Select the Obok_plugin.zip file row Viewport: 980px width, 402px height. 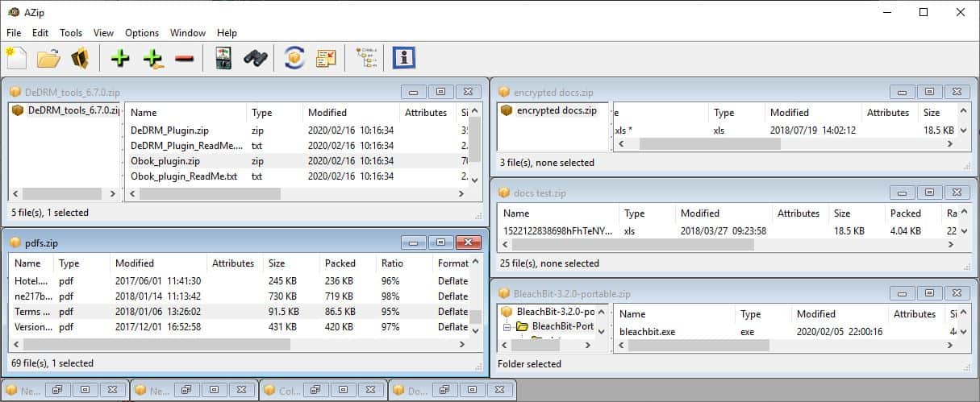click(x=296, y=160)
